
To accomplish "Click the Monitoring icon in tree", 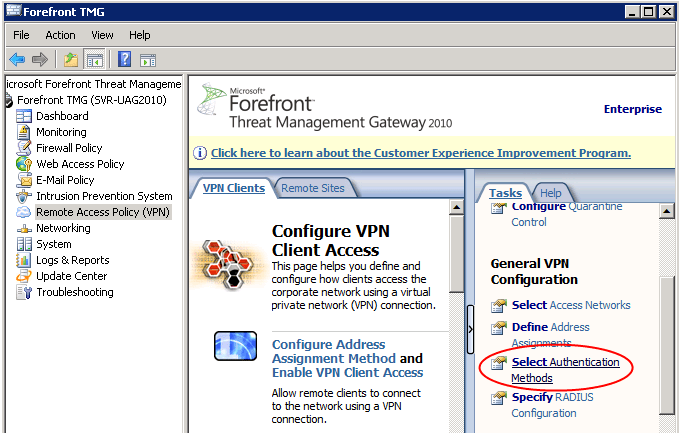I will click(24, 132).
